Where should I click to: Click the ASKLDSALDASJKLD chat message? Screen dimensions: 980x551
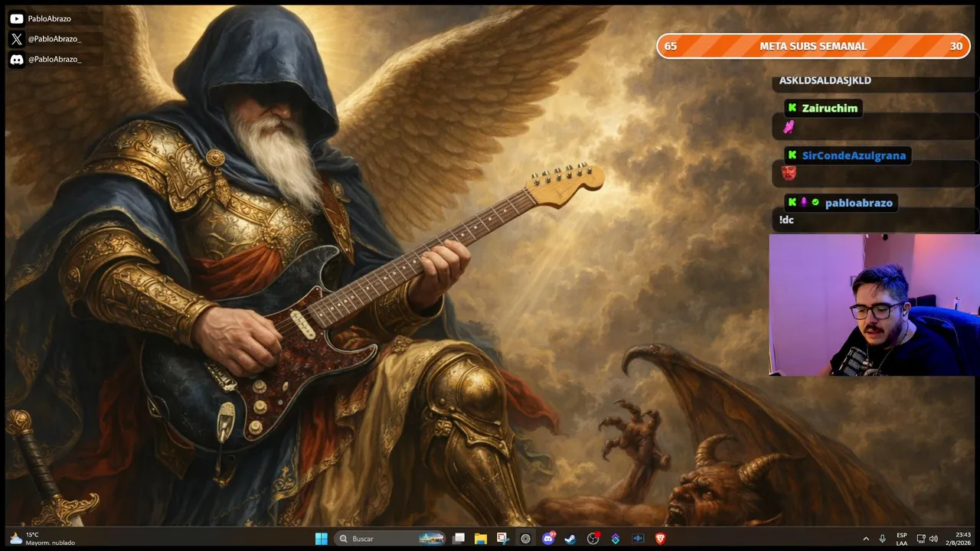click(825, 80)
